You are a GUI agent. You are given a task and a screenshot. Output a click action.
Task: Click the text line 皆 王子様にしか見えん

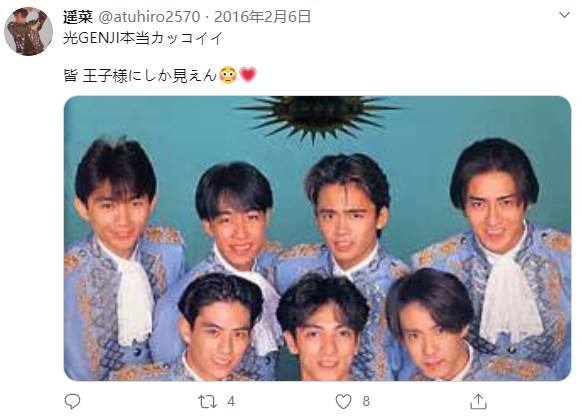140,76
